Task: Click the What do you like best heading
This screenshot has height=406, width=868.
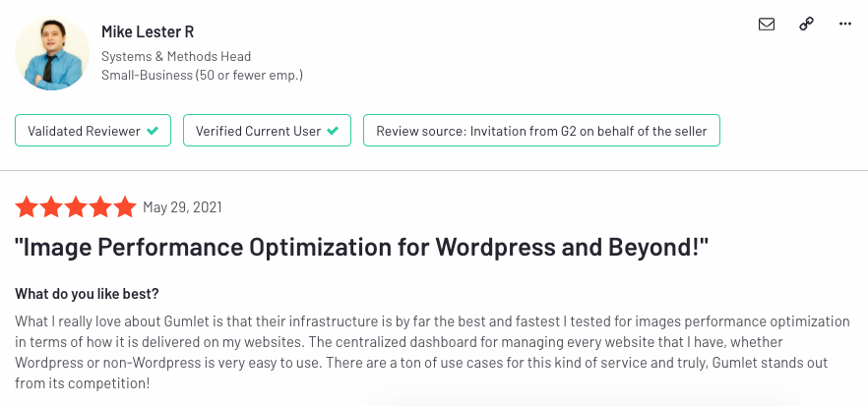Action: [x=87, y=294]
